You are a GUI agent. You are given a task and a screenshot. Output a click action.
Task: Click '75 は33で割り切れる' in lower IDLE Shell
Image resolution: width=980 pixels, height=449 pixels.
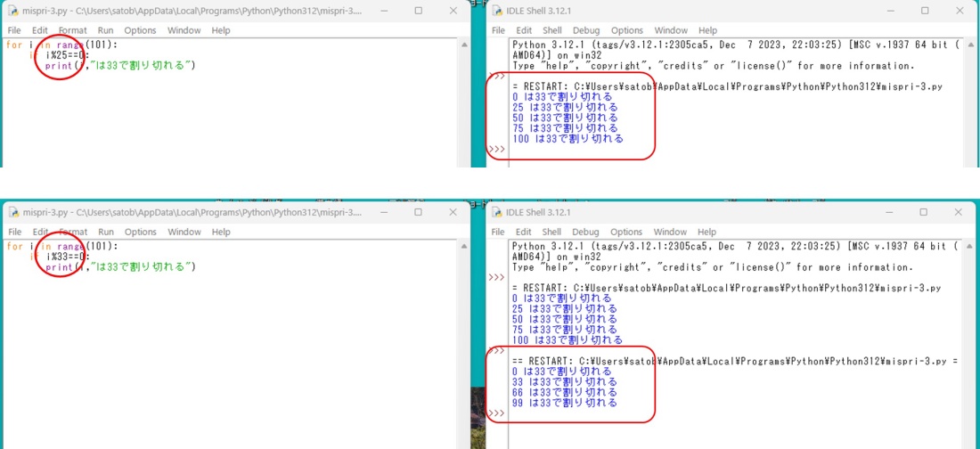pyautogui.click(x=564, y=329)
